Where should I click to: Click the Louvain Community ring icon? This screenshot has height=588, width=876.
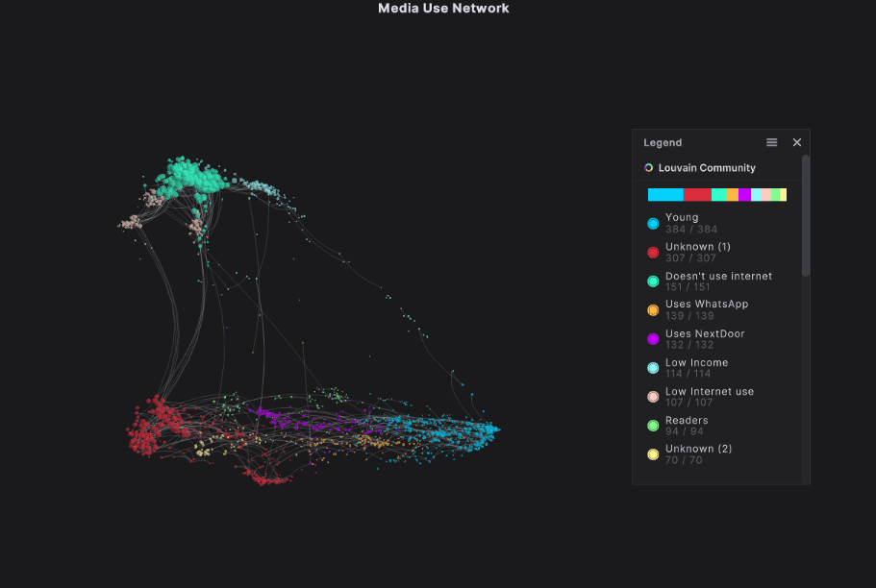(x=649, y=167)
